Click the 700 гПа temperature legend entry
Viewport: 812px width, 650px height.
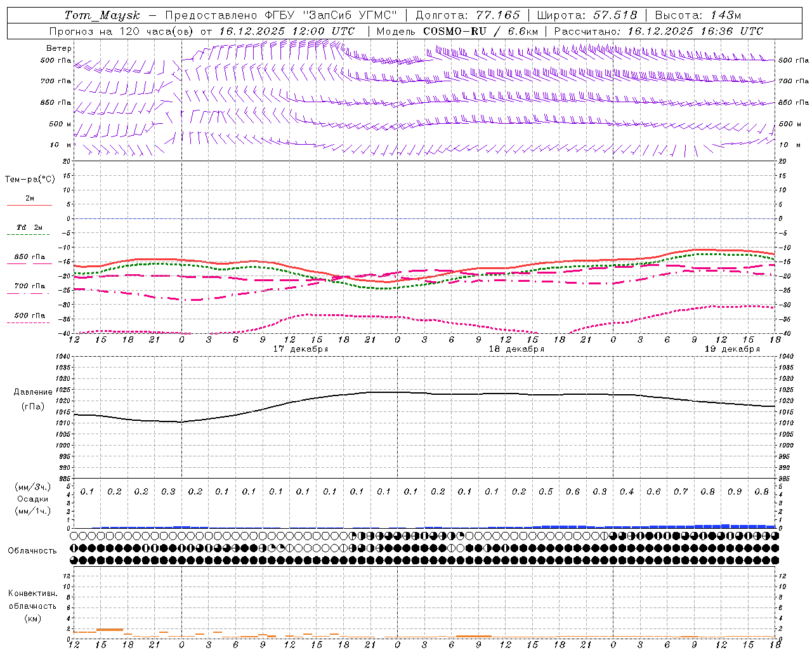coord(30,286)
